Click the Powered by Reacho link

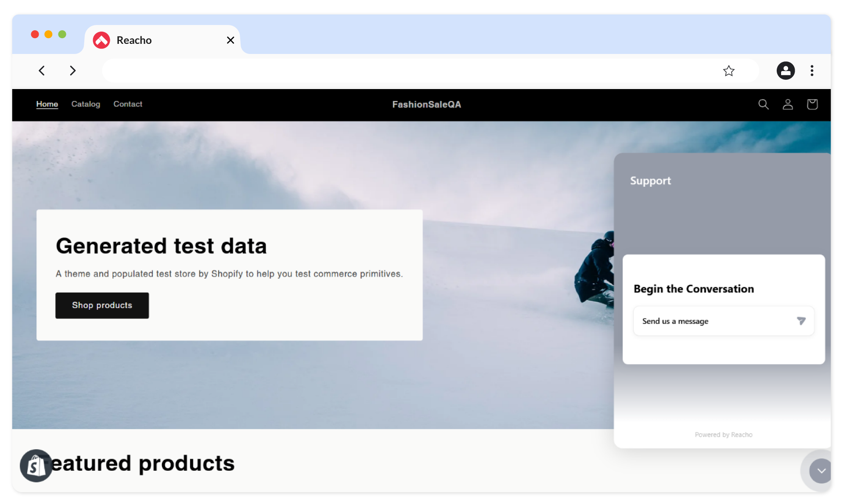[x=723, y=435]
